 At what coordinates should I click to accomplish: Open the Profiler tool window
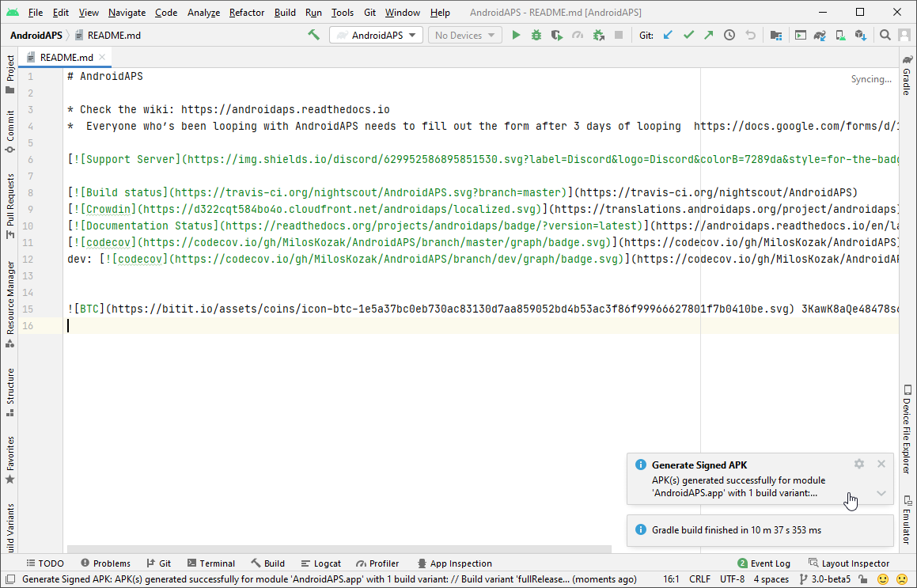pos(377,563)
